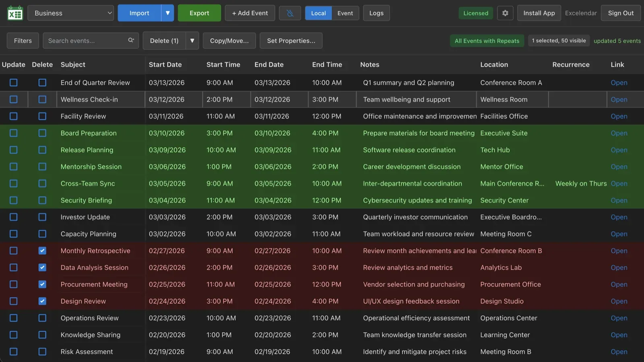
Task: Switch to the Local view tab
Action: 318,13
